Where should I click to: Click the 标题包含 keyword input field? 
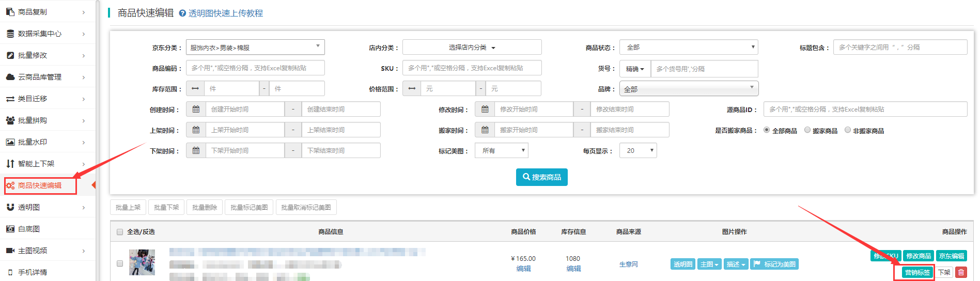click(900, 48)
